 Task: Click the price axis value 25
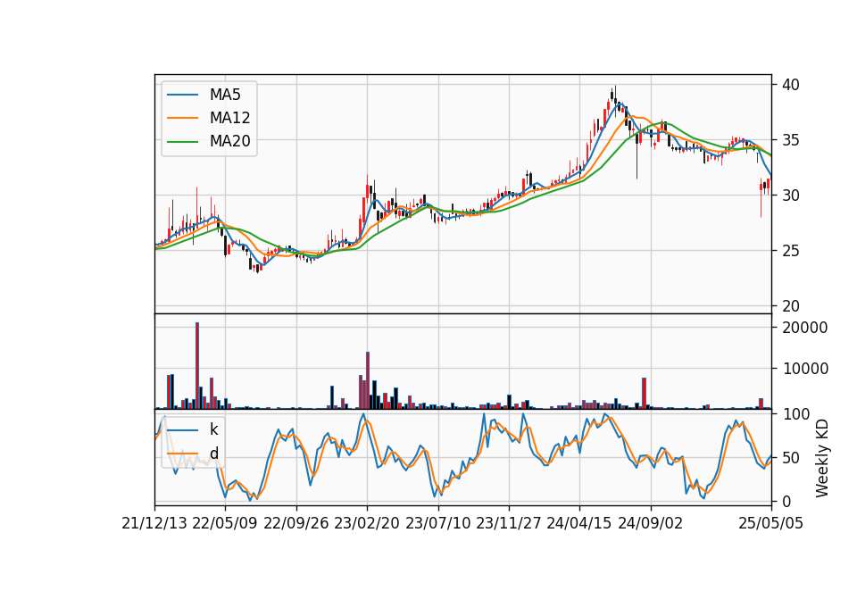[790, 251]
